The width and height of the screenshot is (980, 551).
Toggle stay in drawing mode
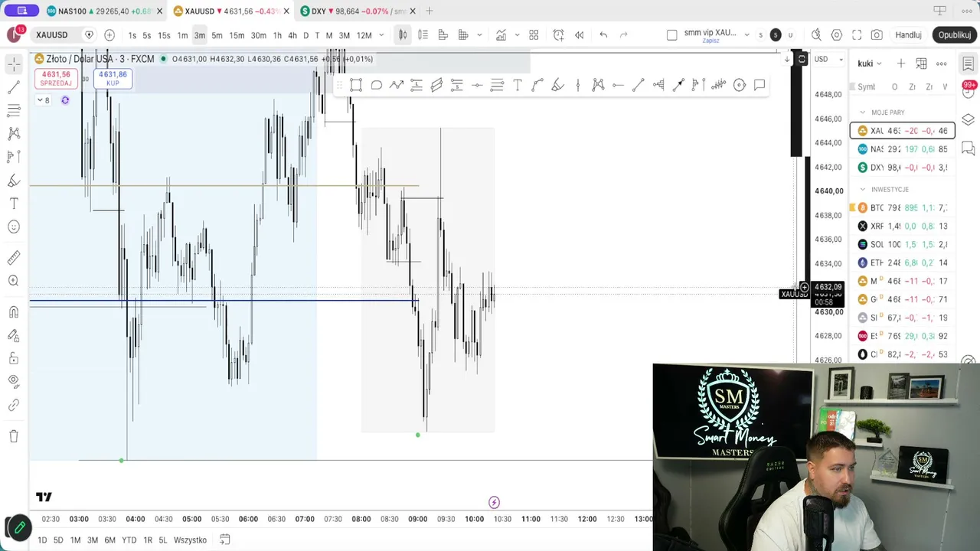[x=14, y=335]
